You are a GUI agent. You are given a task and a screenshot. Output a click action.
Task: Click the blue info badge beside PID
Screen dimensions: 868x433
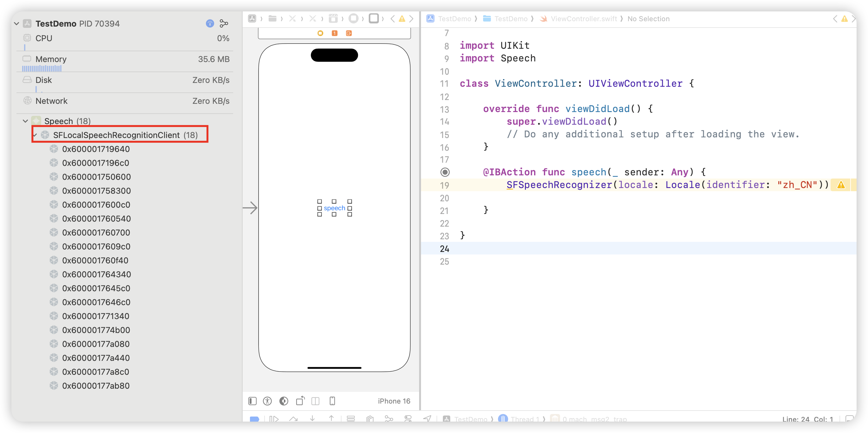(210, 23)
